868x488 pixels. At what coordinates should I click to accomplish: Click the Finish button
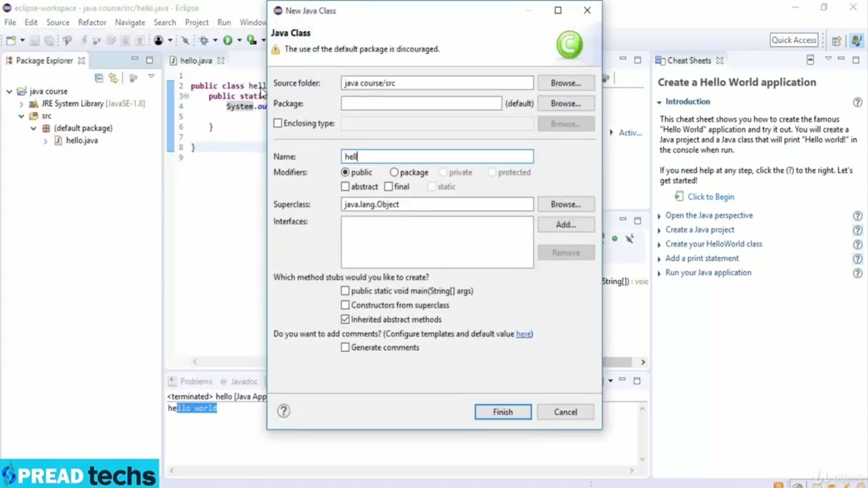click(503, 412)
